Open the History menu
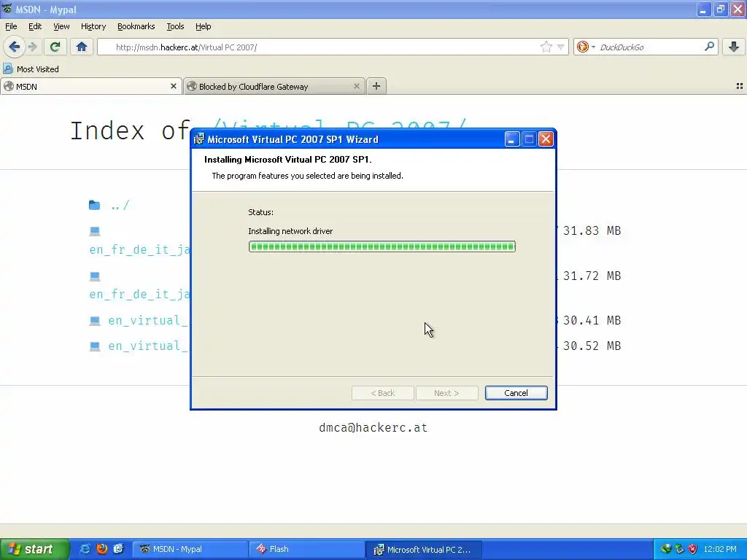The height and width of the screenshot is (560, 747). point(93,26)
